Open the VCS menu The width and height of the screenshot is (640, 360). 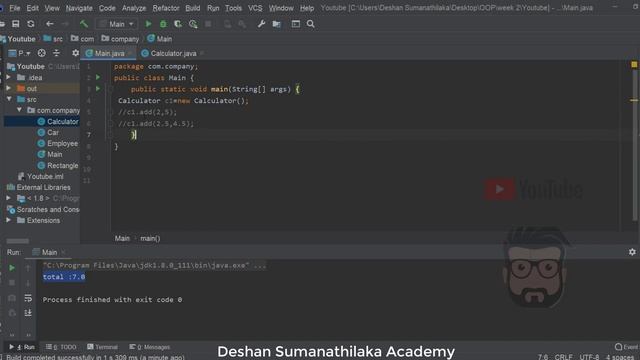point(255,8)
